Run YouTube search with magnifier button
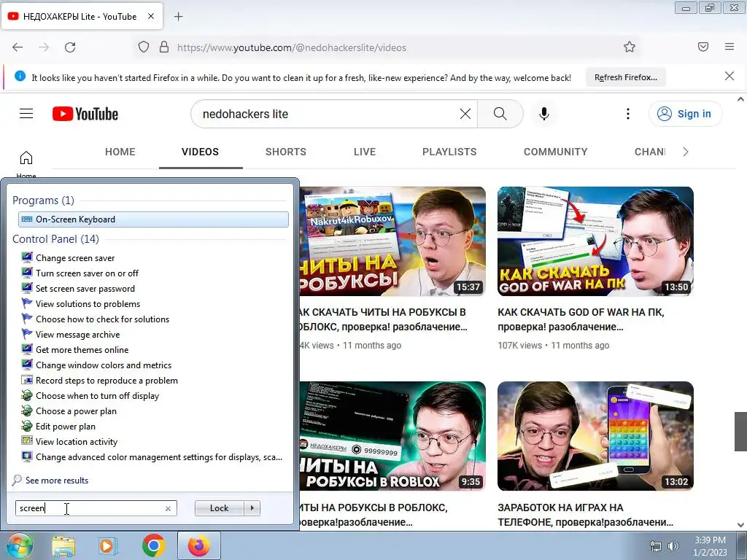This screenshot has height=560, width=747. tap(500, 114)
